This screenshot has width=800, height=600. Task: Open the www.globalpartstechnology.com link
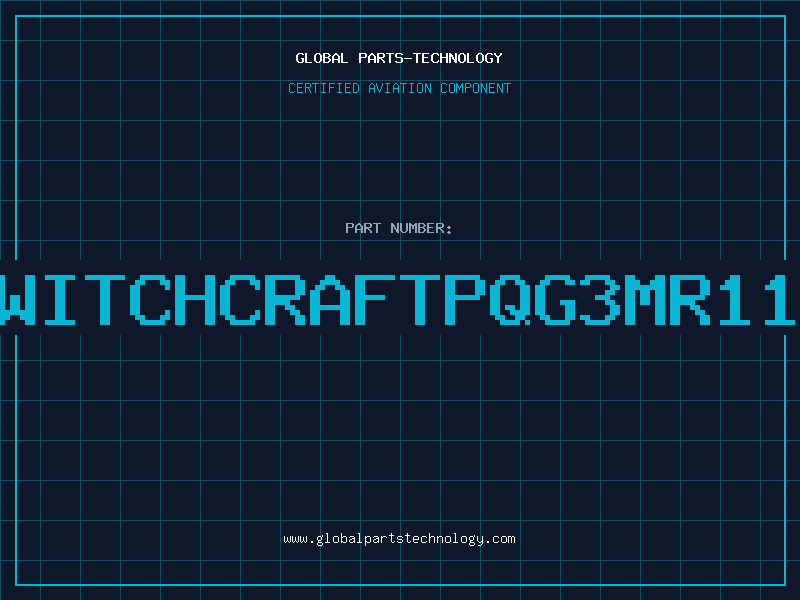pos(399,539)
